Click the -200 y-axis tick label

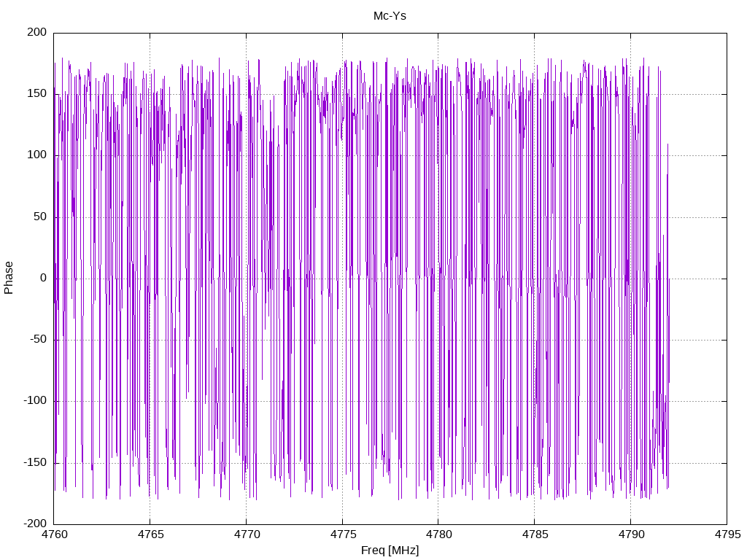point(35,524)
